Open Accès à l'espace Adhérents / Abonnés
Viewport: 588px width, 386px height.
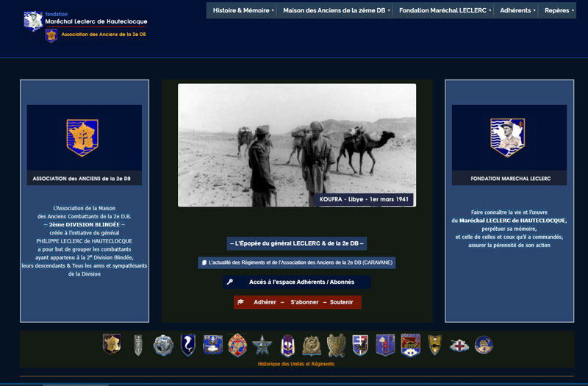(x=297, y=282)
